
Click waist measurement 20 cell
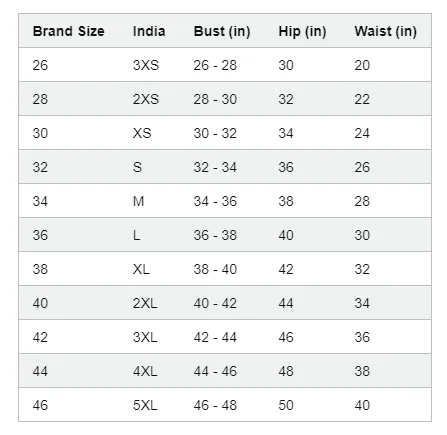(x=362, y=65)
